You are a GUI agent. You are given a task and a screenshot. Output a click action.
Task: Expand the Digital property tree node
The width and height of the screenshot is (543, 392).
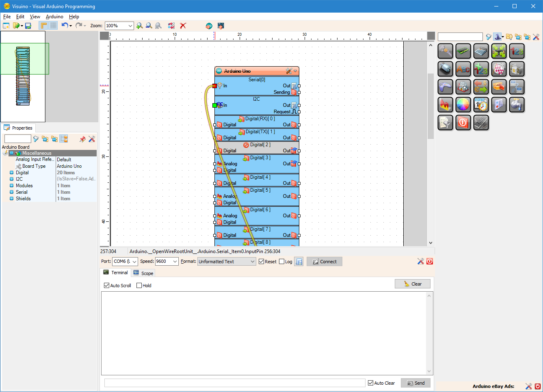point(12,173)
